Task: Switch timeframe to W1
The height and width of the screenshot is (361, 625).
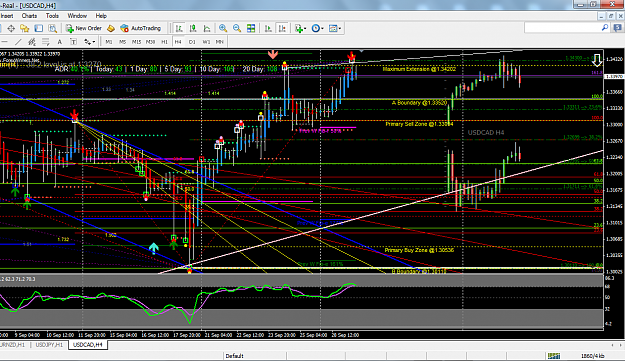Action: [x=206, y=41]
